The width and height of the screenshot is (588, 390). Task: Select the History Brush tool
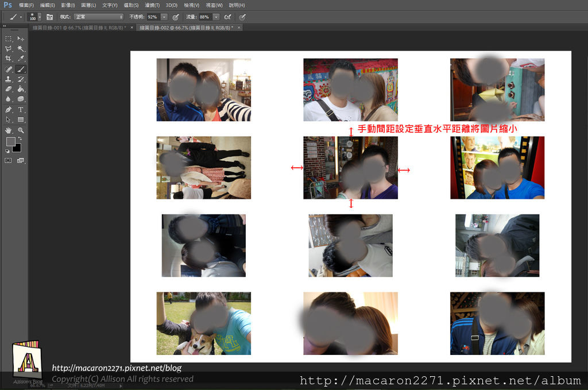point(21,79)
